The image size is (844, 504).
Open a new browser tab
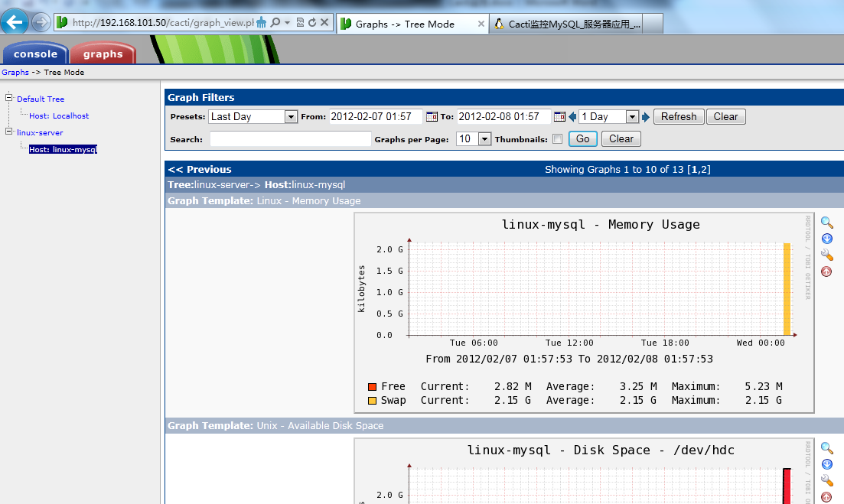click(x=653, y=24)
